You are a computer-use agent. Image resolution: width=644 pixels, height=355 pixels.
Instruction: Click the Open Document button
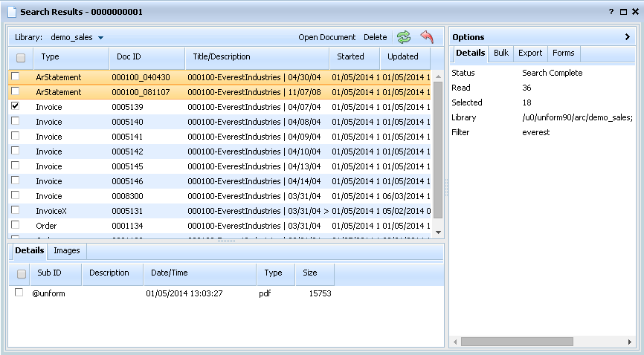click(327, 37)
